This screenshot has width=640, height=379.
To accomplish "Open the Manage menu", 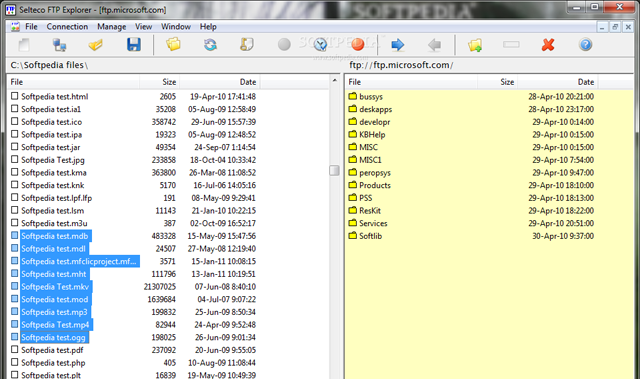I will coord(111,27).
